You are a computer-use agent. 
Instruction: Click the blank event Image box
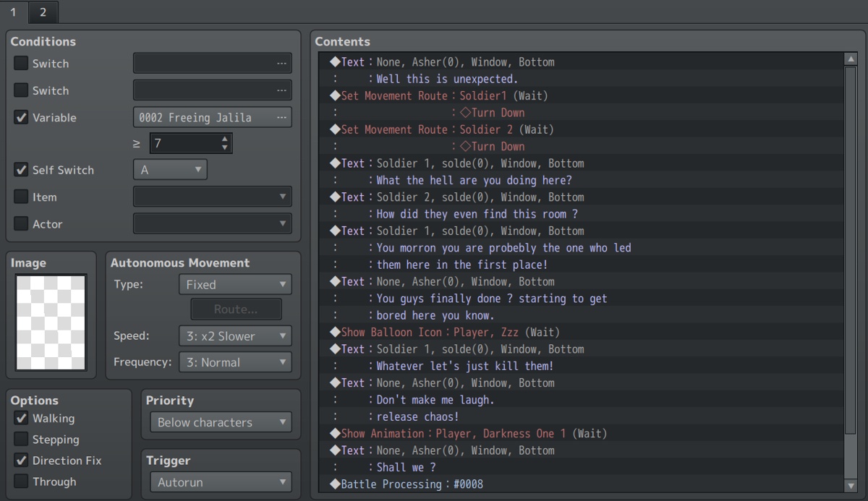(50, 322)
